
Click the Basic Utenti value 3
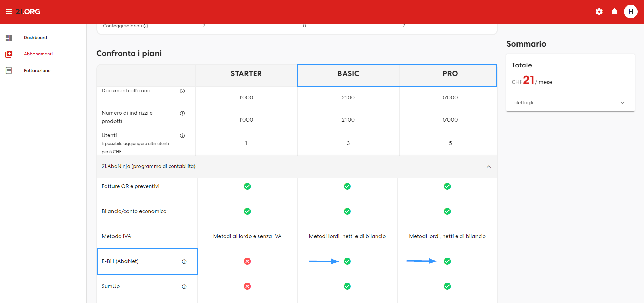pos(348,143)
